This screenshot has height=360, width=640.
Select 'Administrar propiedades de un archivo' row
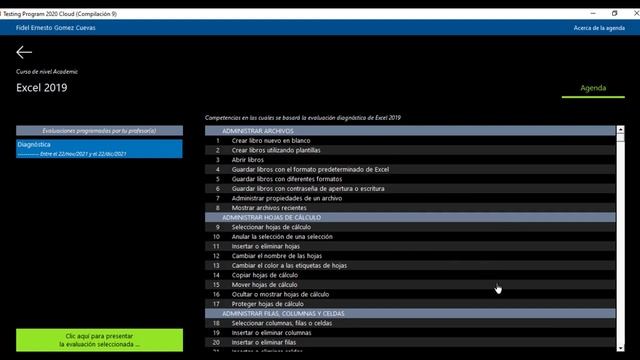(410, 198)
